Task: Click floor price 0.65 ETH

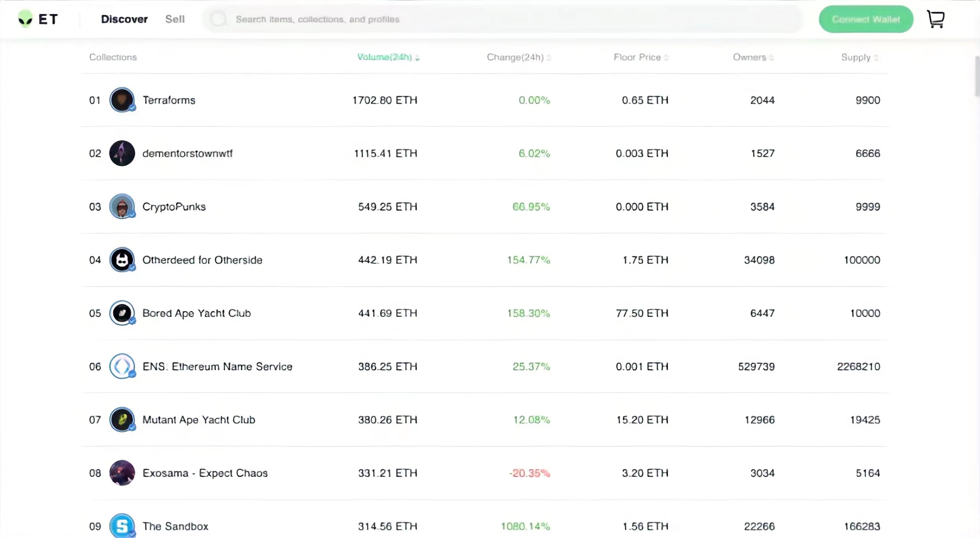Action: coord(645,100)
